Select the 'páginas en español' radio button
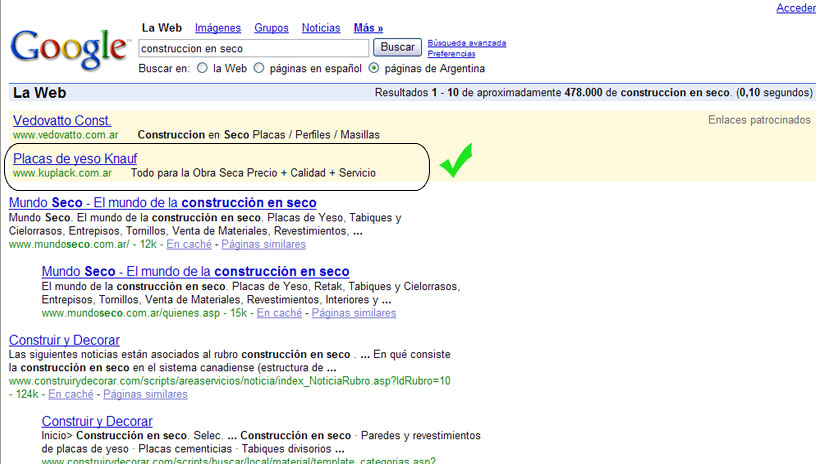The image size is (822, 464). pyautogui.click(x=259, y=68)
